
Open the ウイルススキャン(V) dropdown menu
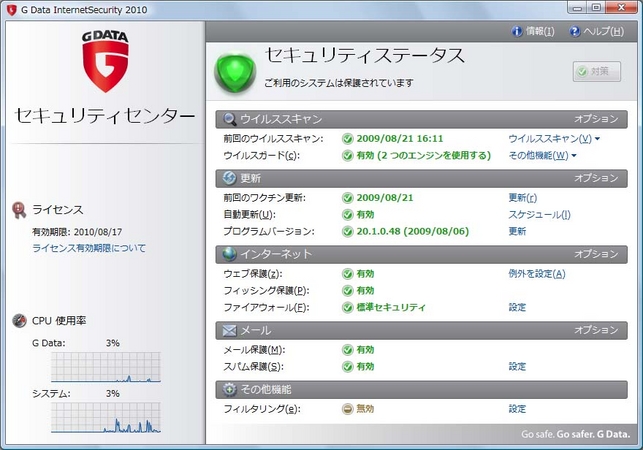[x=554, y=139]
